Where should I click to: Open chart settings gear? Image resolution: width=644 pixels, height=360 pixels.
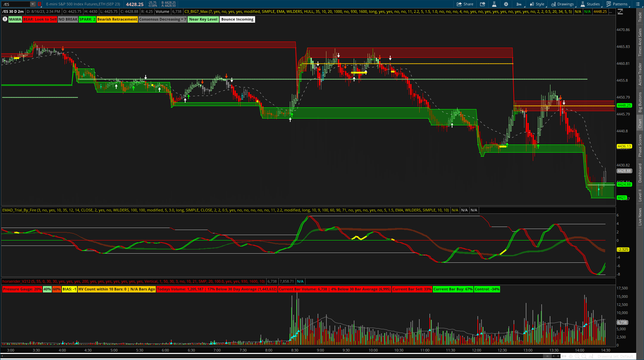506,4
